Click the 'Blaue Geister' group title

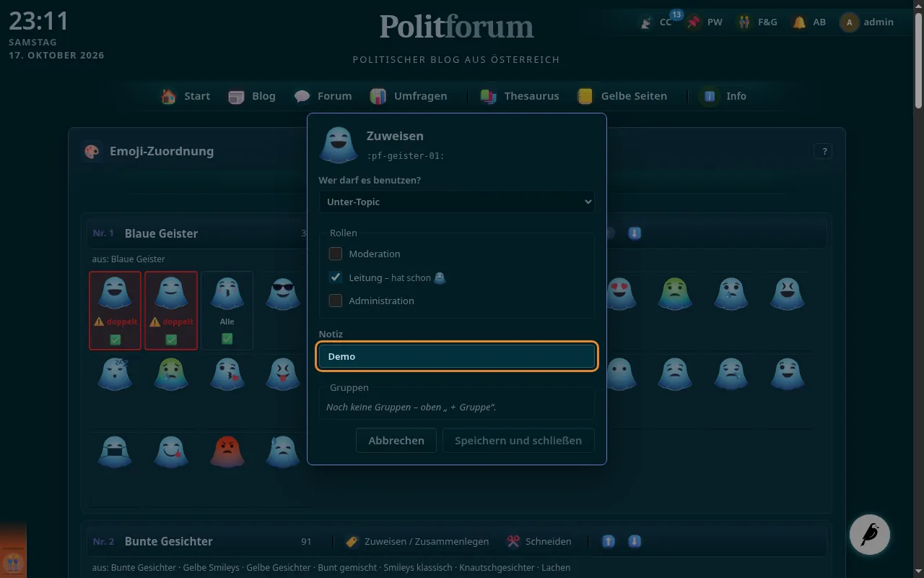coord(161,233)
